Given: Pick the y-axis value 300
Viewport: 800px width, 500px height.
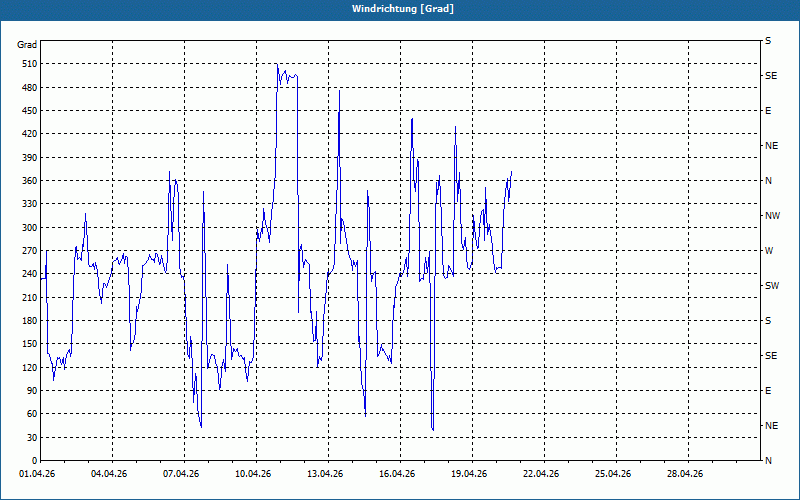Looking at the screenshot, I should click(x=30, y=228).
